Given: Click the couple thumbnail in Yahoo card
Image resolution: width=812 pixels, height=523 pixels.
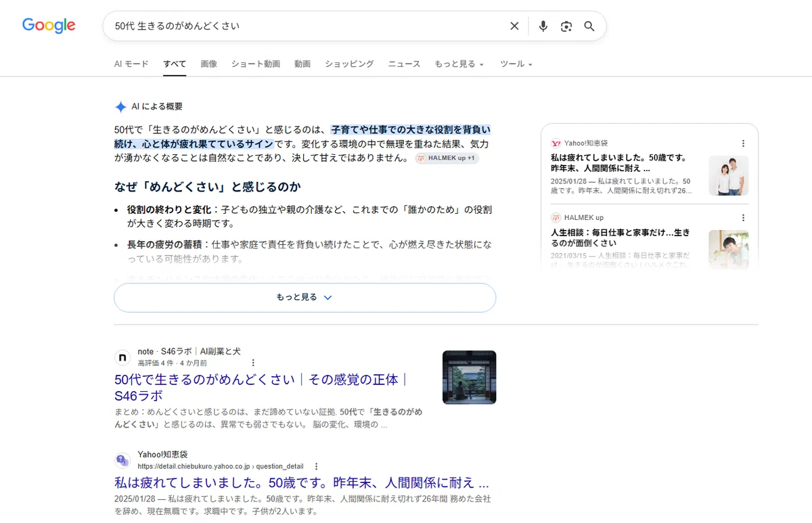Looking at the screenshot, I should (x=729, y=176).
